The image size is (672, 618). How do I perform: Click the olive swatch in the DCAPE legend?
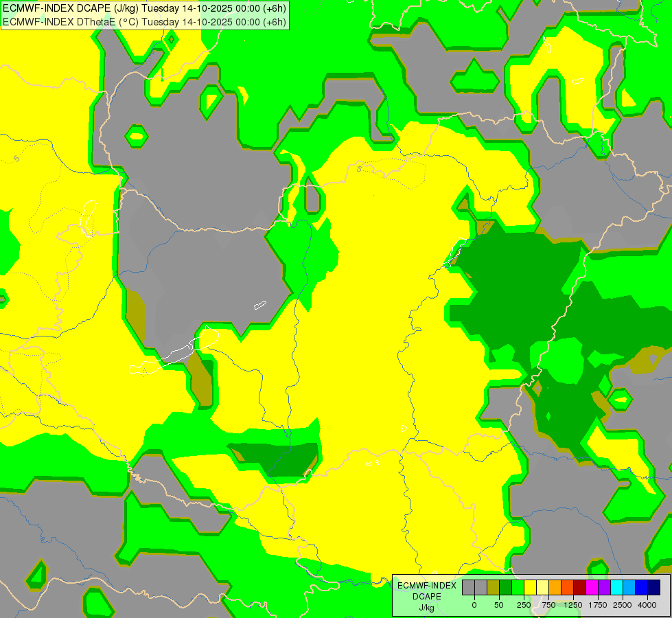tap(494, 587)
